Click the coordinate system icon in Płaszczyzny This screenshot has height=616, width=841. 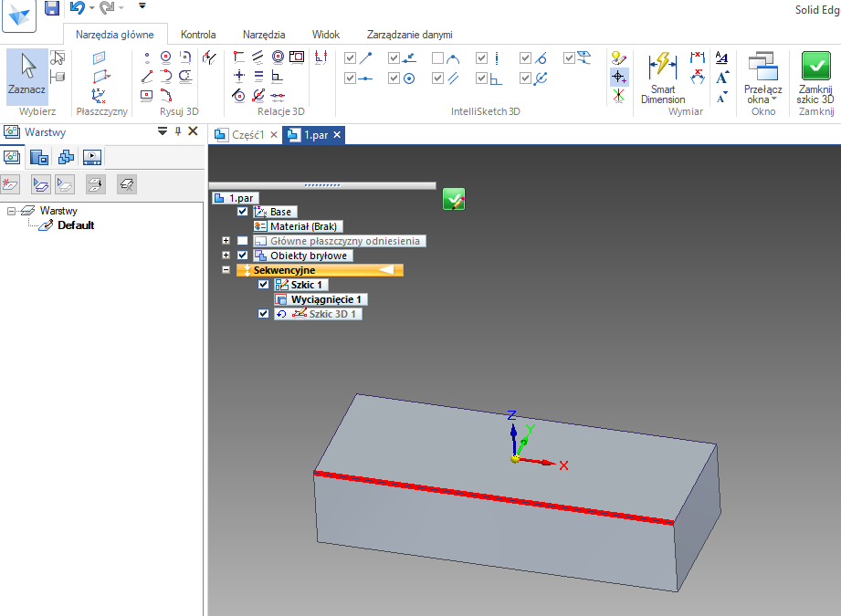100,96
